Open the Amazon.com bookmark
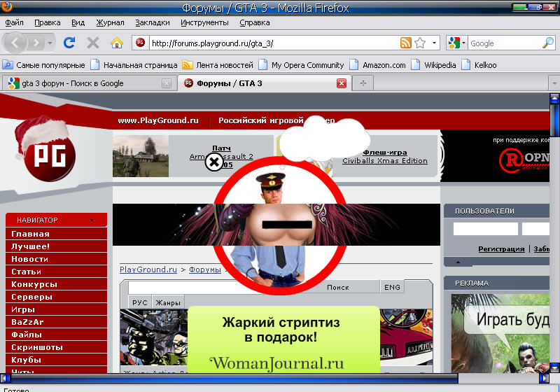 (x=377, y=65)
